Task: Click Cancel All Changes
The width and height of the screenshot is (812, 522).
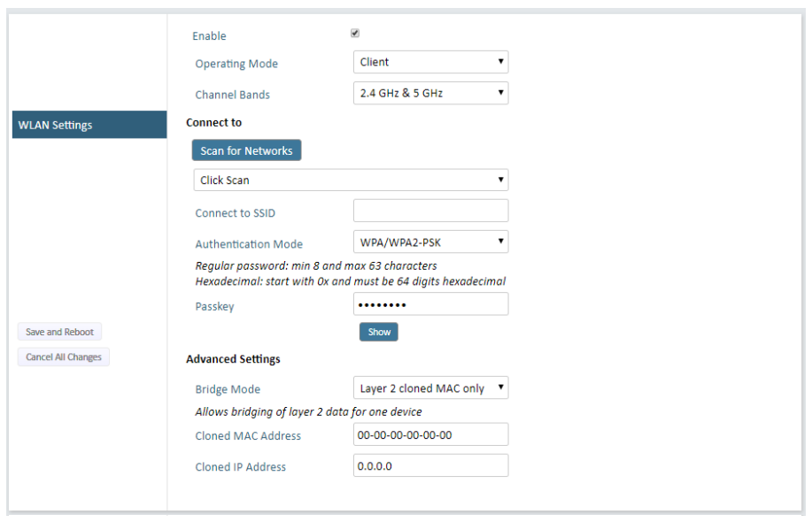Action: tap(63, 357)
